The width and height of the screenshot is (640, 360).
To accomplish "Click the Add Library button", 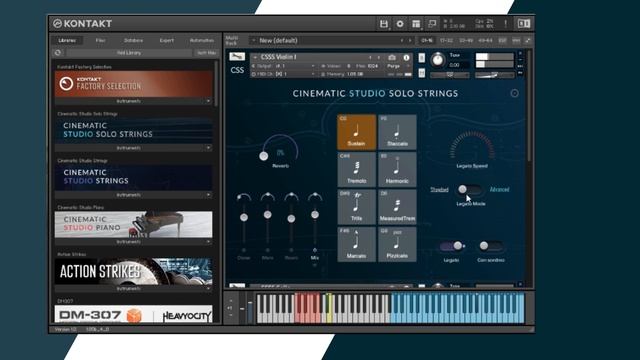I will [129, 53].
